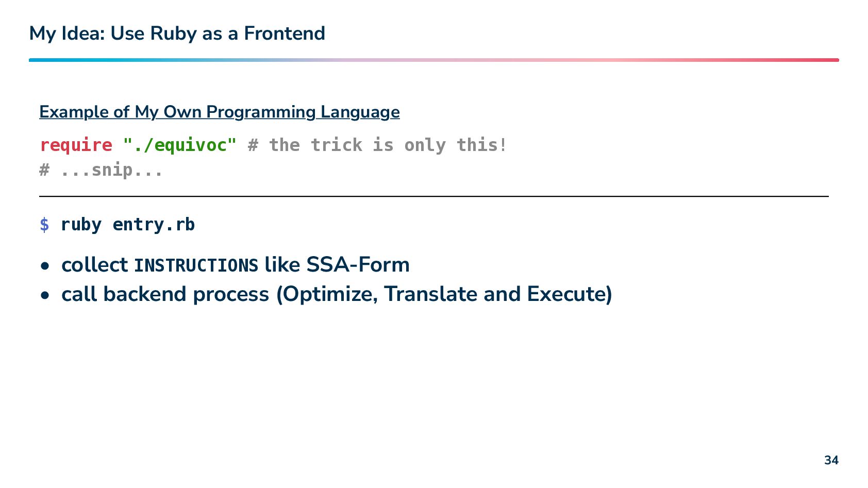Click '(Optimize, Translate and Execute)' text
This screenshot has height=488, width=868.
click(x=444, y=294)
